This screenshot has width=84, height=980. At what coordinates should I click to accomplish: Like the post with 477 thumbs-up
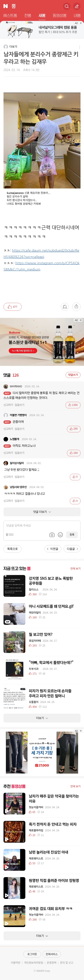pyautogui.click(x=12, y=307)
